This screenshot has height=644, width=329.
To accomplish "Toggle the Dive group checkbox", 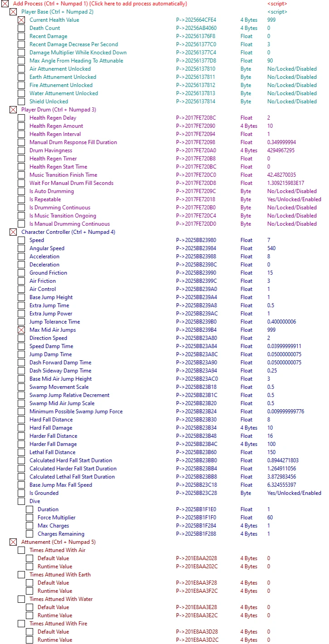I will (x=21, y=501).
